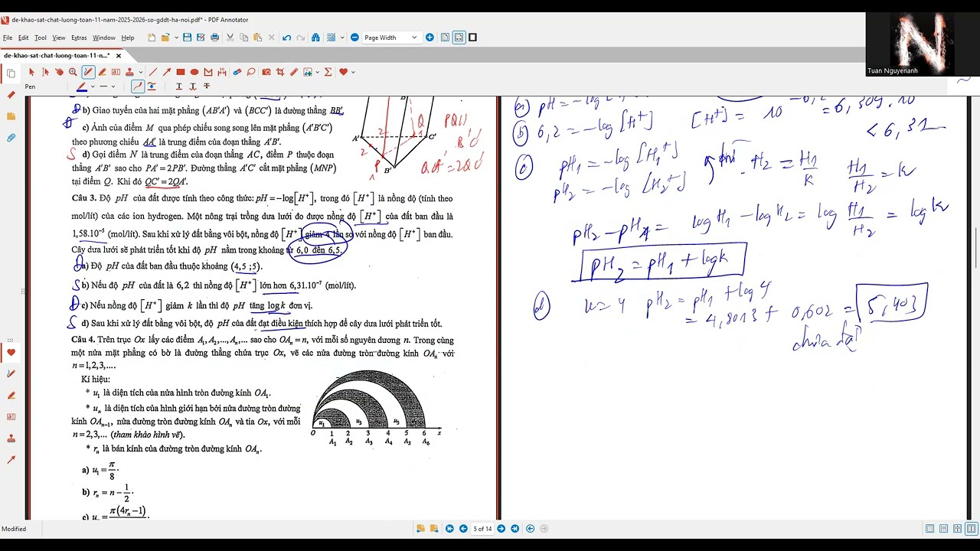Open the Edit menu

(x=24, y=37)
